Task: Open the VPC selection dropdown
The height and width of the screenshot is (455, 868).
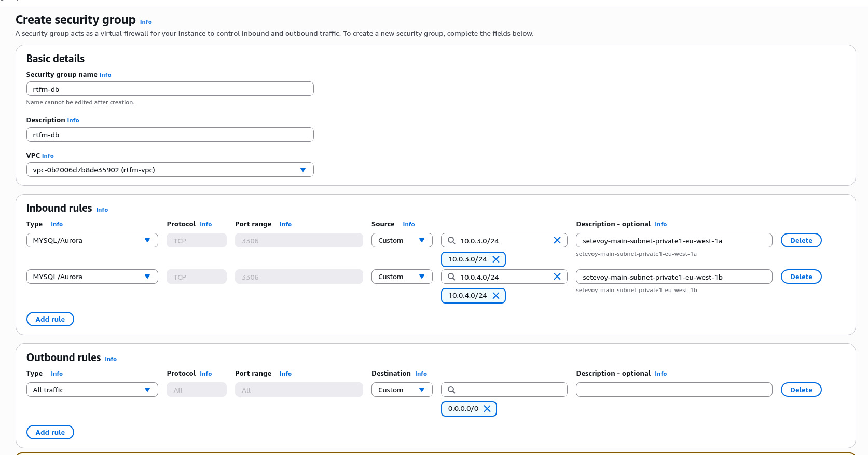Action: click(170, 170)
